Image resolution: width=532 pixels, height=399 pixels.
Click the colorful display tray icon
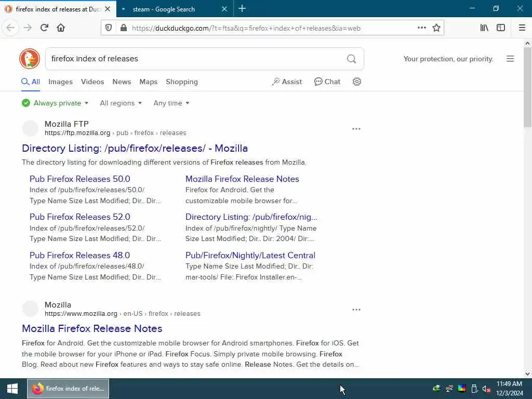tap(462, 389)
